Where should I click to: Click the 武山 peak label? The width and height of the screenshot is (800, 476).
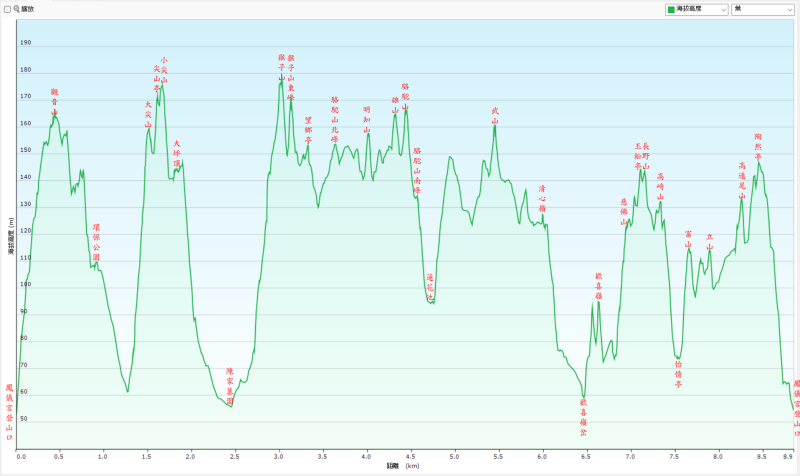pyautogui.click(x=494, y=115)
